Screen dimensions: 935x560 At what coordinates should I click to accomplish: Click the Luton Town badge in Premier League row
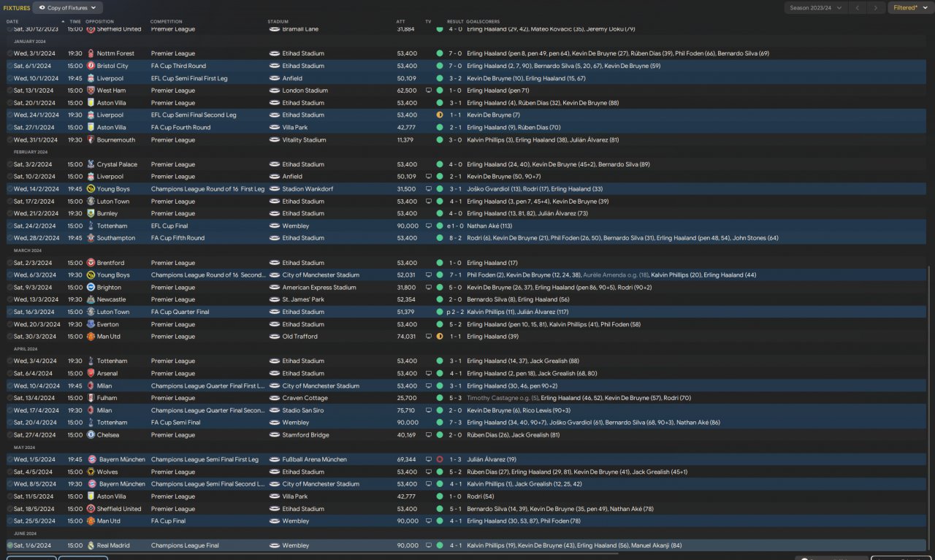tap(91, 202)
